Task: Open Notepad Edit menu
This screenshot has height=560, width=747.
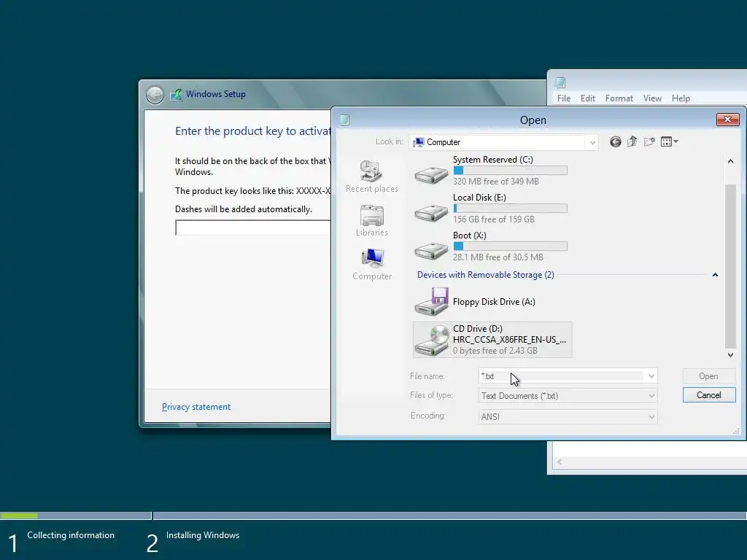Action: point(587,98)
